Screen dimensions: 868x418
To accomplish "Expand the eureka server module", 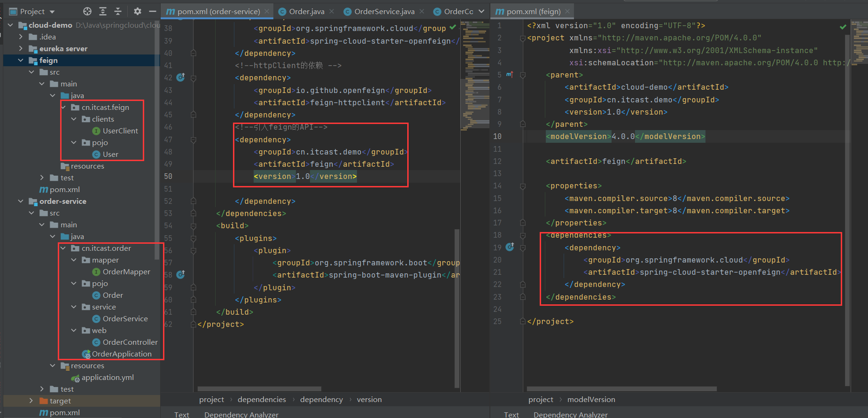I will 21,48.
